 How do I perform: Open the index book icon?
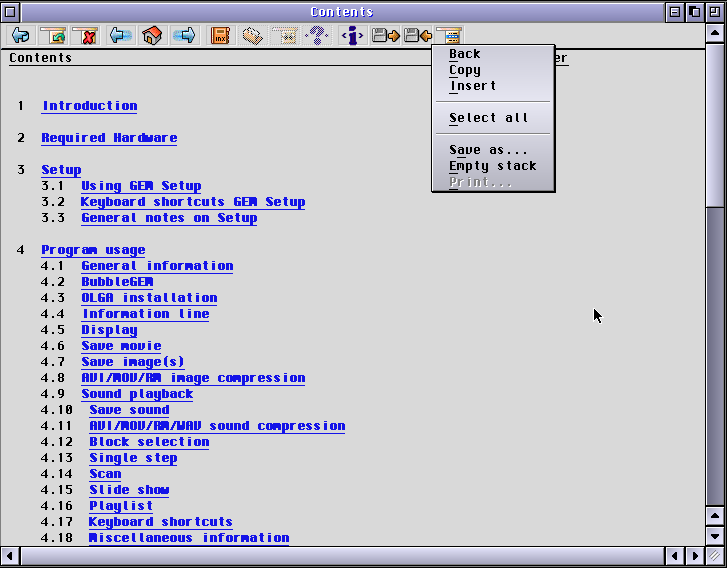point(220,36)
